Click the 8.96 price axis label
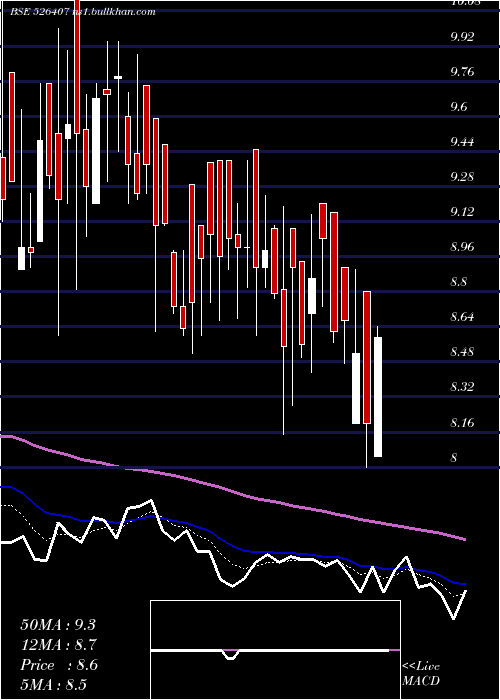Screen dimensions: 500x700 (463, 247)
